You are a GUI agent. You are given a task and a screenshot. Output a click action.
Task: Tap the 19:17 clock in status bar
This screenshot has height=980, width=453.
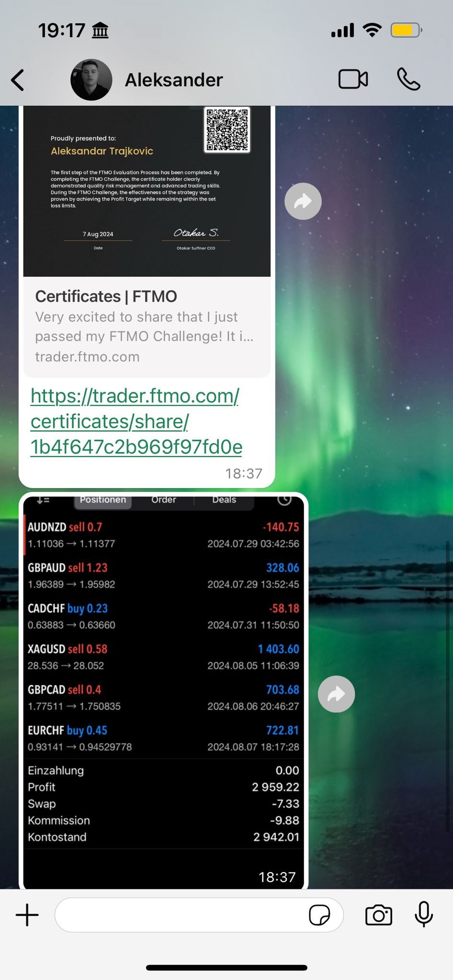point(61,31)
